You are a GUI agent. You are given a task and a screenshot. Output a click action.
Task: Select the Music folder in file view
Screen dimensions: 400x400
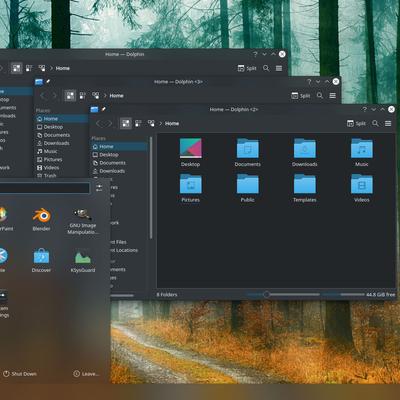tap(362, 152)
